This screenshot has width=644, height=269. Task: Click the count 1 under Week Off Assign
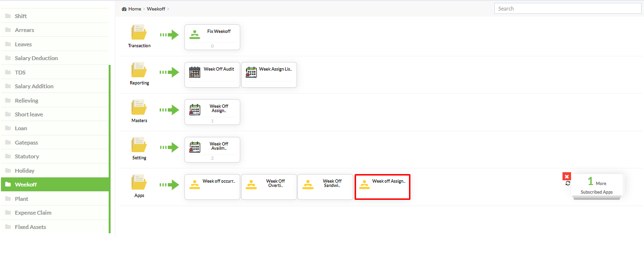coord(212,121)
